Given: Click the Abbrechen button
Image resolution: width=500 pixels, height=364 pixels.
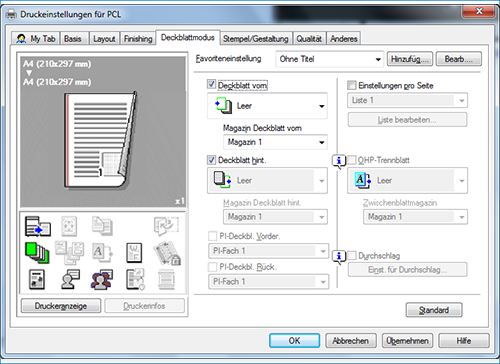Looking at the screenshot, I should tap(351, 341).
